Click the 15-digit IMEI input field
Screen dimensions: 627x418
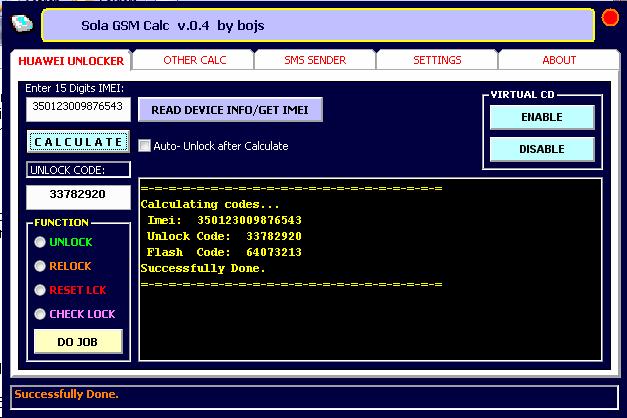(78, 109)
